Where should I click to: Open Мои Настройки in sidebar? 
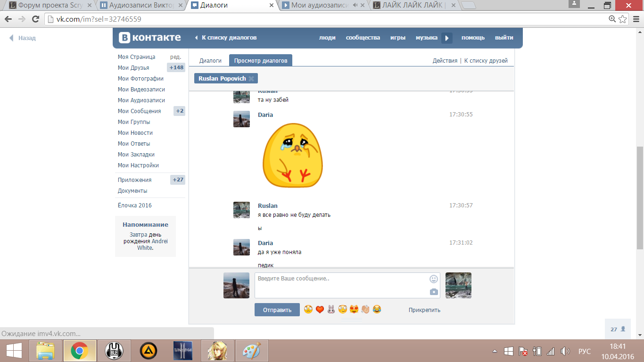[x=138, y=165]
